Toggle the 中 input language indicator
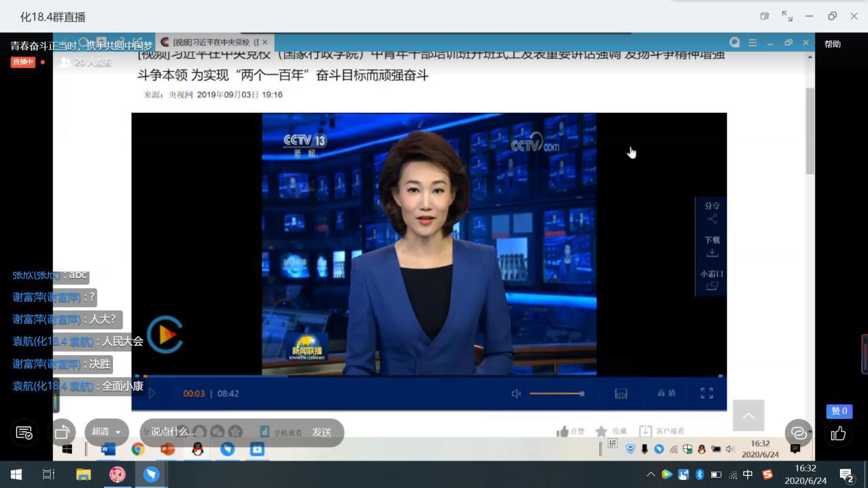This screenshot has height=488, width=868. 749,474
